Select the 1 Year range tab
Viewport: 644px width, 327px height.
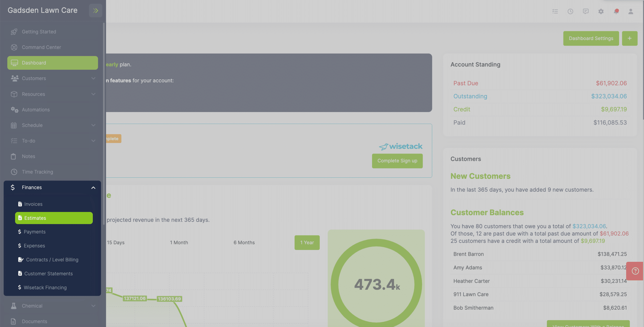307,243
